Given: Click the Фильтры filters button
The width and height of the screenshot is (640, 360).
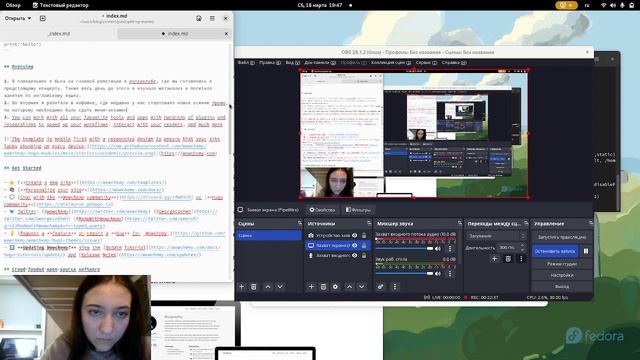Looking at the screenshot, I should [358, 210].
